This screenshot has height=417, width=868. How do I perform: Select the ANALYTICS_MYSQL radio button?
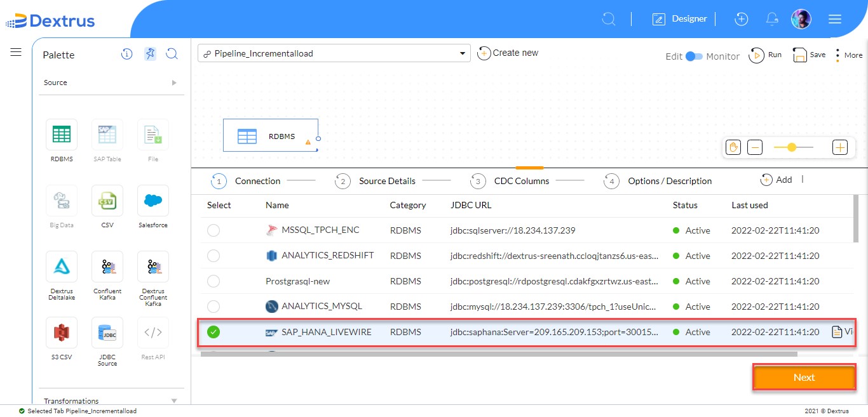pos(214,307)
